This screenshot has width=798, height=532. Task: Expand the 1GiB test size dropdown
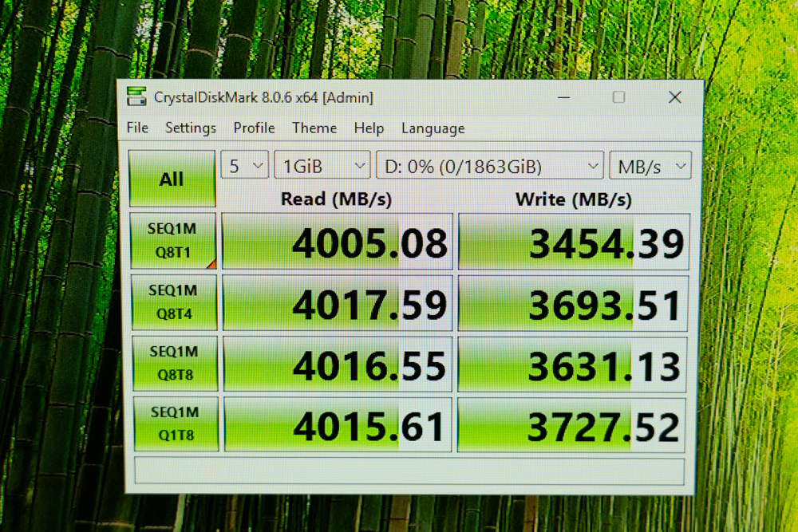coord(322,166)
